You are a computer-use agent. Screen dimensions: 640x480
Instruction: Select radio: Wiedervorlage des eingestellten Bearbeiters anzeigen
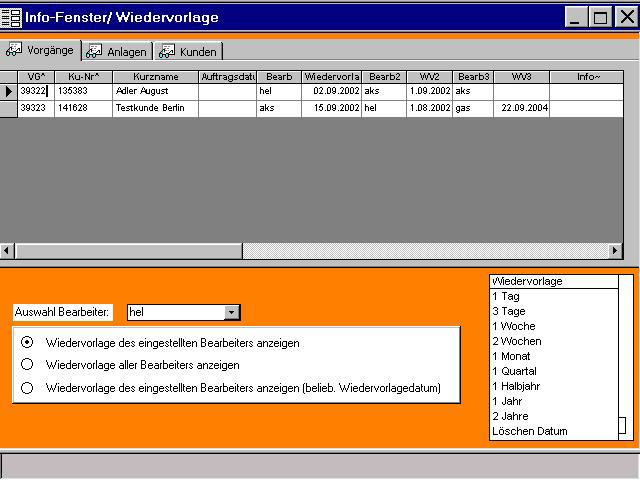[27, 342]
